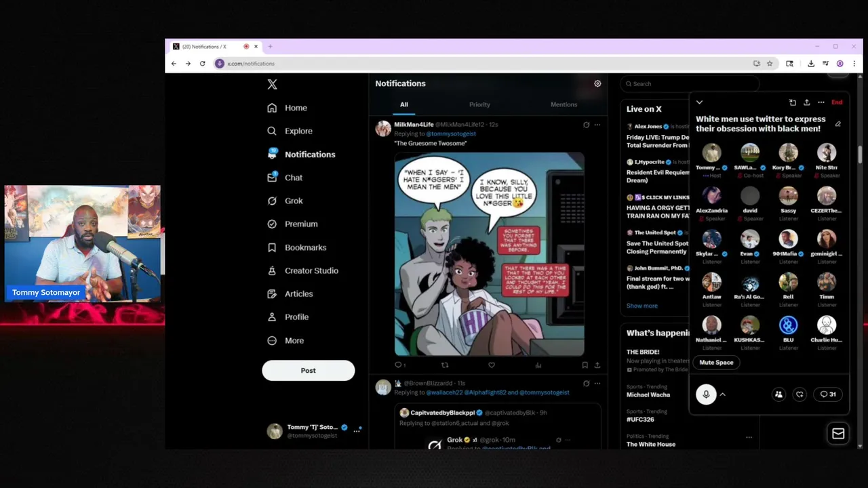Expand microphone options chevron in Space
Image resolution: width=868 pixels, height=488 pixels.
point(722,394)
